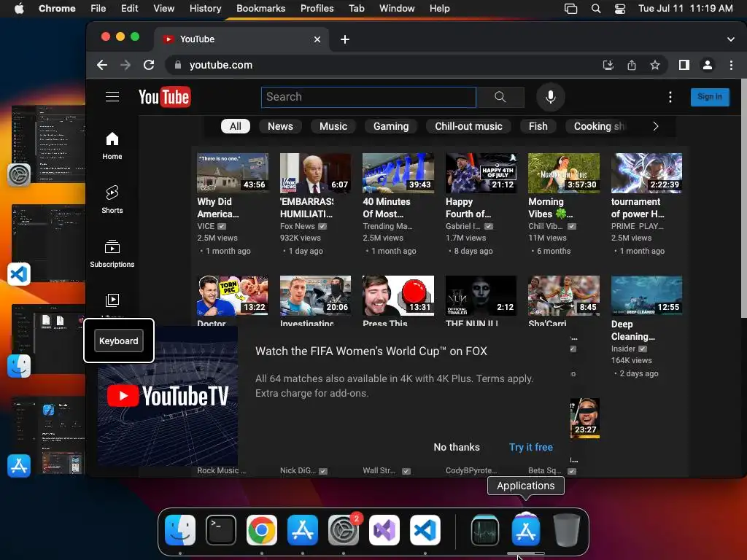This screenshot has height=560, width=747.
Task: Start voice search with the microphone
Action: point(550,97)
